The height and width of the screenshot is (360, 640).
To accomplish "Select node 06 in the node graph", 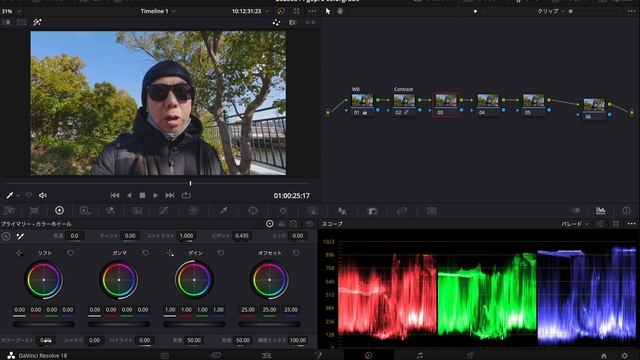I will click(594, 109).
